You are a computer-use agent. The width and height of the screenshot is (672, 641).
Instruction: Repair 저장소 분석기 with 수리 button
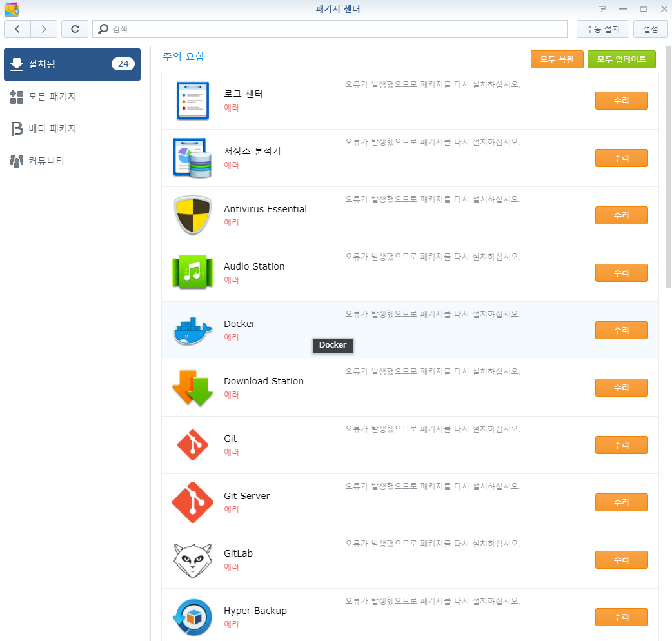(622, 158)
